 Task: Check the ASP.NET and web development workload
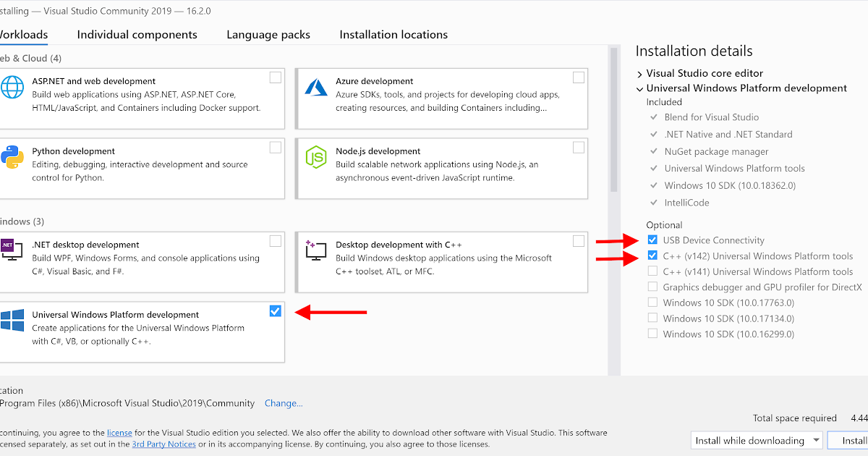[276, 77]
